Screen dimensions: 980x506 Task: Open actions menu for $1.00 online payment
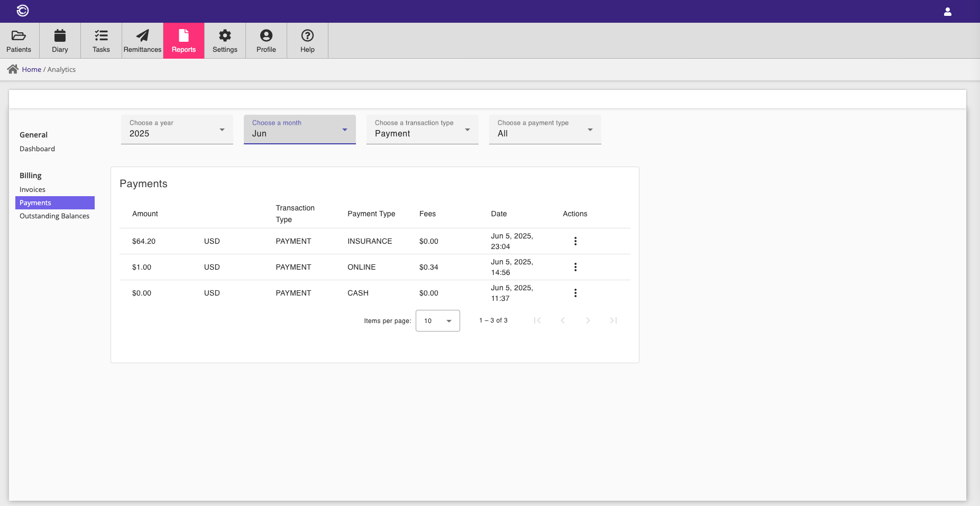tap(575, 267)
